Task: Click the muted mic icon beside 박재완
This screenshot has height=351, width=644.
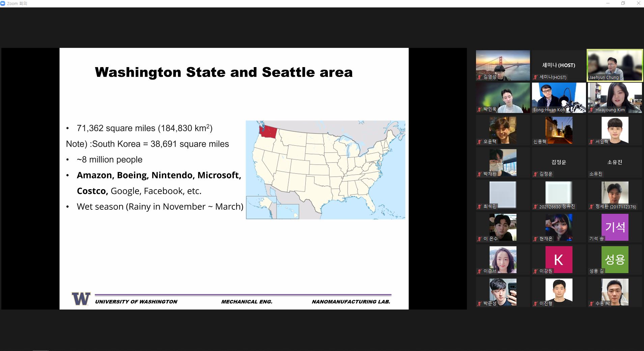Action: [x=479, y=174]
